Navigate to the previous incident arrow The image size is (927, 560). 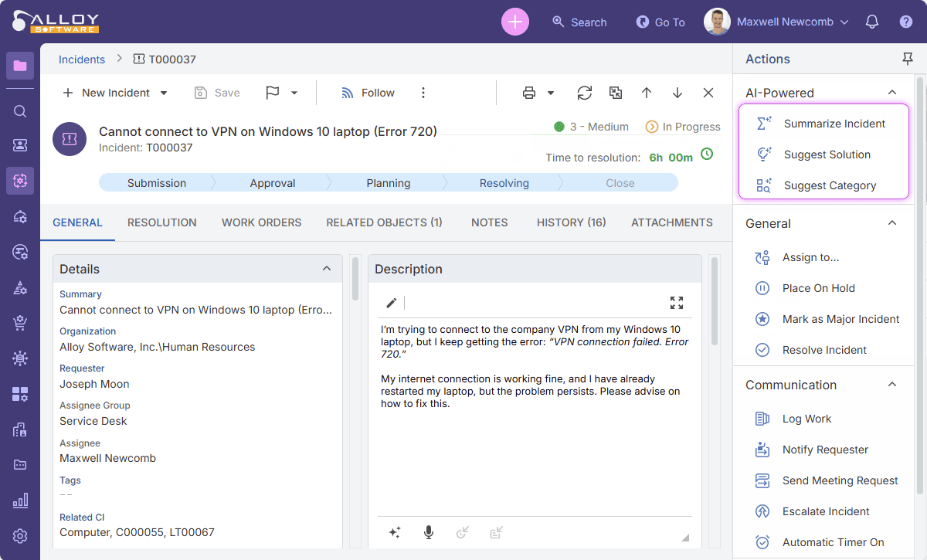point(647,93)
